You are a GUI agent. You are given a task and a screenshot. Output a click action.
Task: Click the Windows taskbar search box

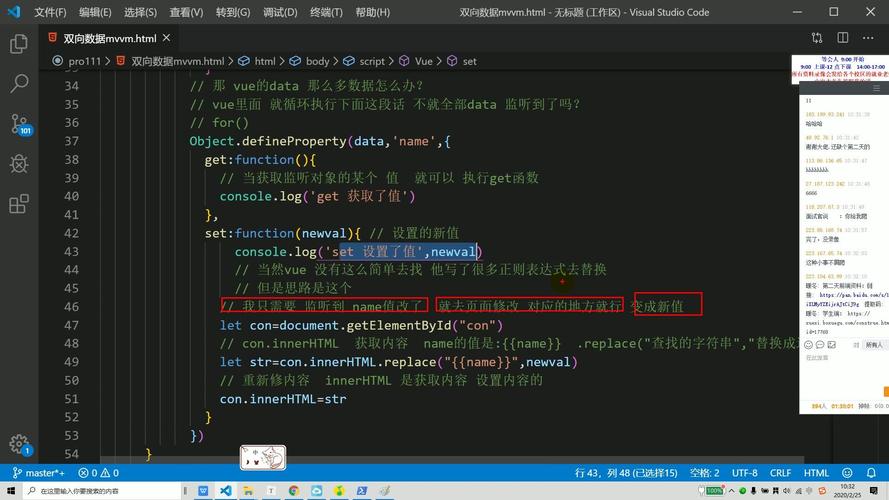point(102,491)
